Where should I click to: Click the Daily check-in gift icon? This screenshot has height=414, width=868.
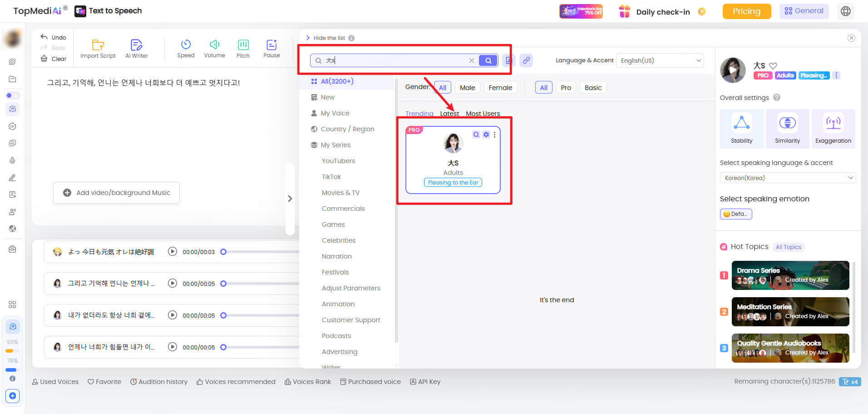point(625,11)
